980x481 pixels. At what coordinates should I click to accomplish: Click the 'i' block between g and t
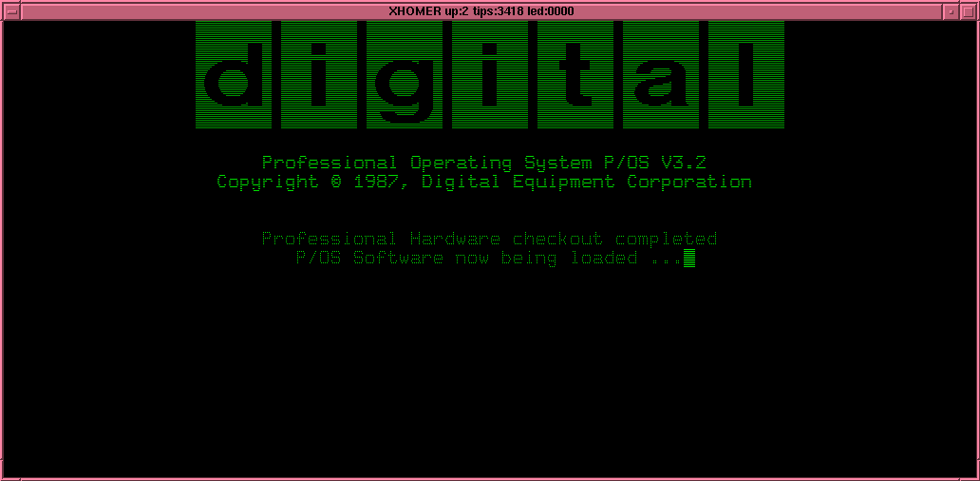pyautogui.click(x=489, y=75)
